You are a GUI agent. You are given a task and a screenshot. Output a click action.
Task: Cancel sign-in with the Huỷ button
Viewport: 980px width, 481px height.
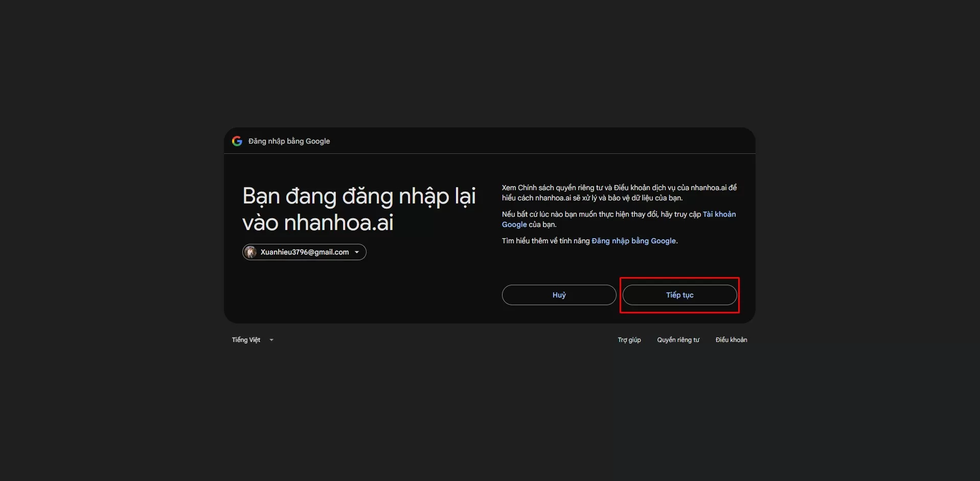pos(559,295)
